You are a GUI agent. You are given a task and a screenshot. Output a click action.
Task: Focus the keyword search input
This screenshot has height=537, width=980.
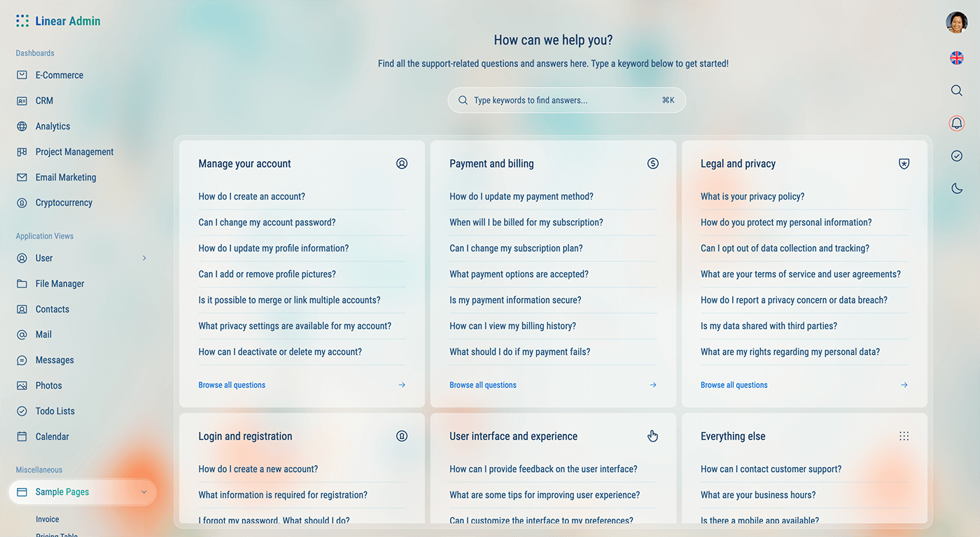(x=567, y=100)
